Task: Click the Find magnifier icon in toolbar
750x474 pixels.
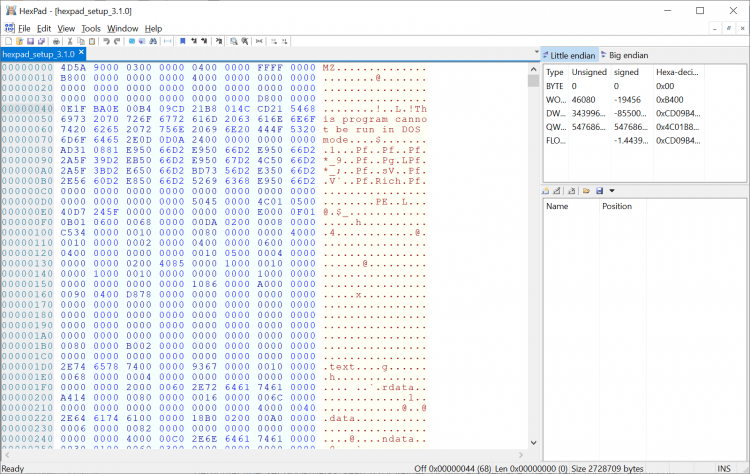Action: pyautogui.click(x=232, y=41)
